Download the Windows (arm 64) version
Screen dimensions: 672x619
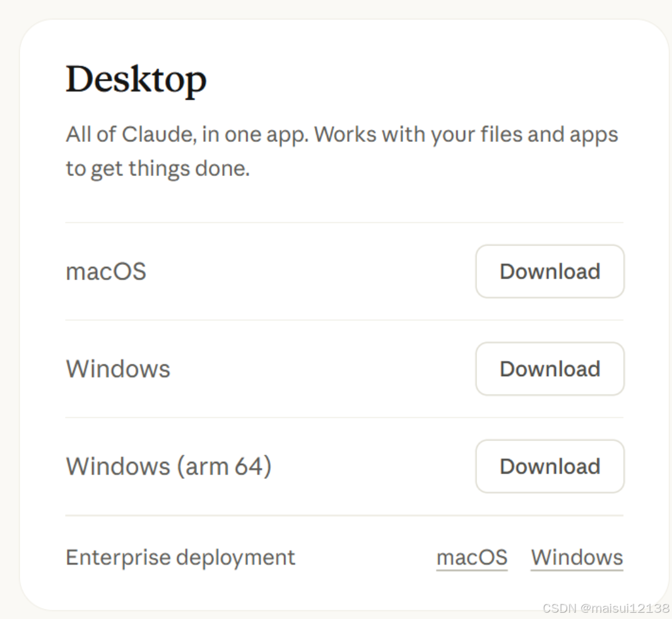pos(550,466)
